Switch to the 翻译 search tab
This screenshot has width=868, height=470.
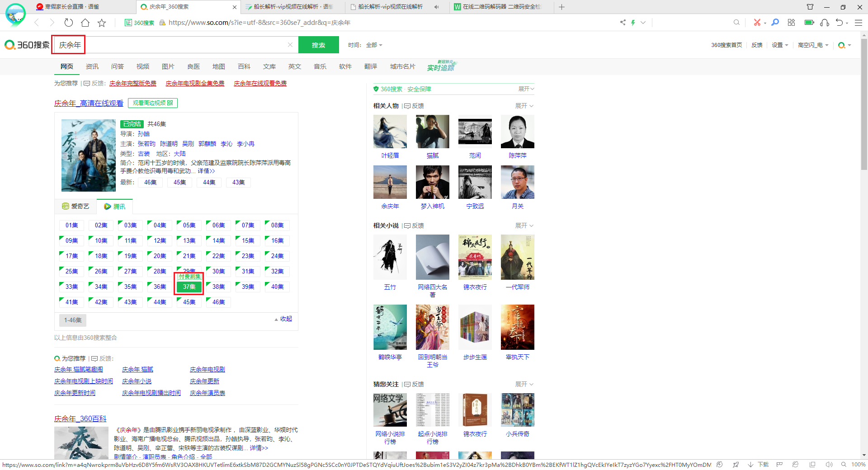[371, 66]
